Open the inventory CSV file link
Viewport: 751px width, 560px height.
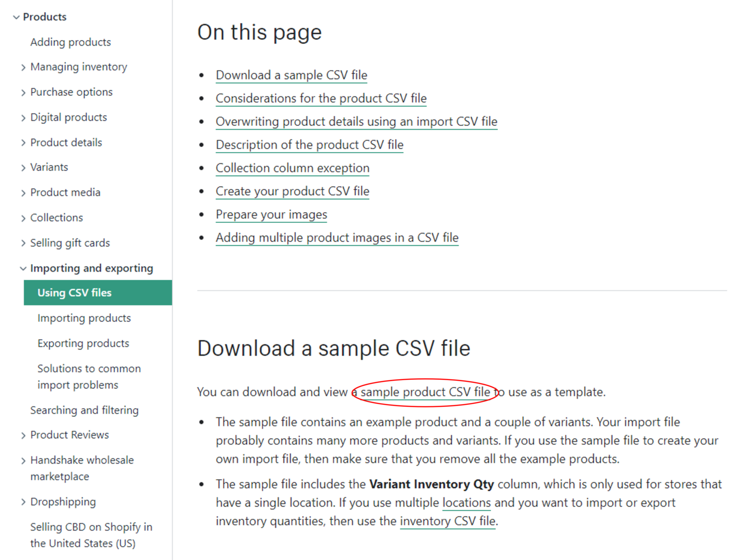pos(446,521)
